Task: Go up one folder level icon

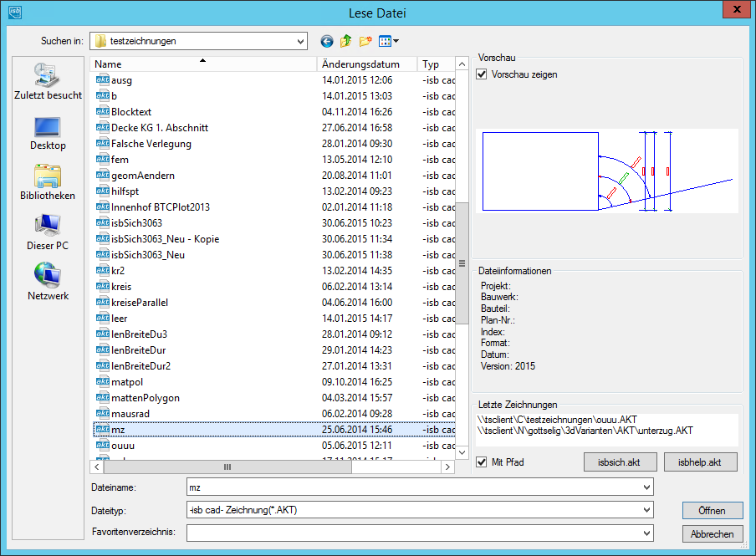Action: 345,41
